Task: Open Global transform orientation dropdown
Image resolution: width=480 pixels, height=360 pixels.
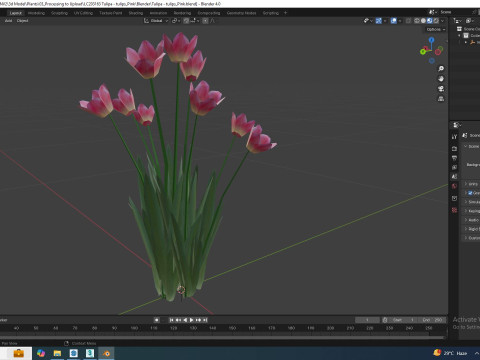Action: click(156, 21)
